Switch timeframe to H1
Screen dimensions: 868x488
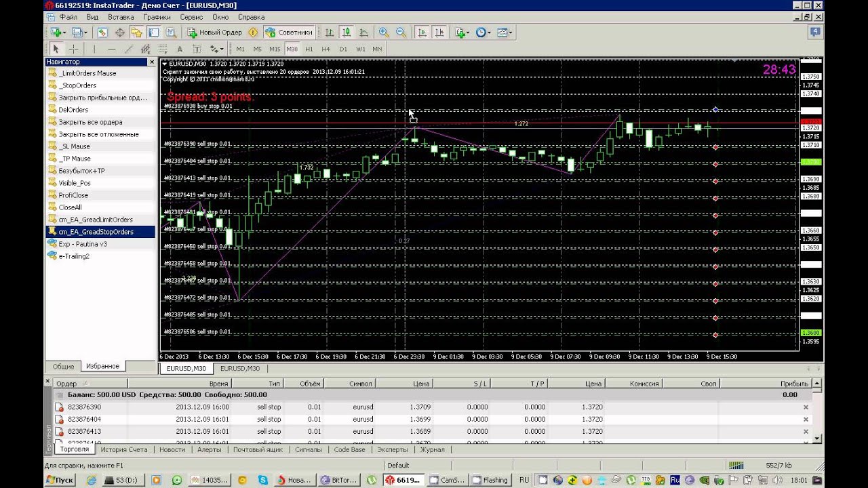309,49
